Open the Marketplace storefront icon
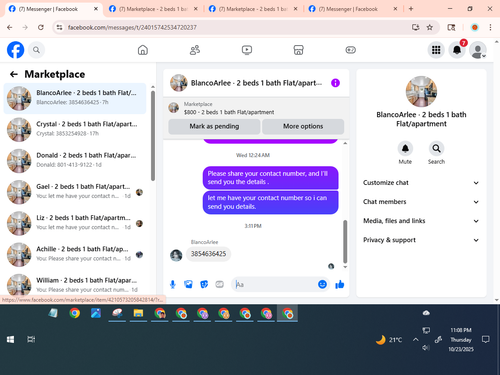Viewport: 500px width, 375px height. pos(298,50)
